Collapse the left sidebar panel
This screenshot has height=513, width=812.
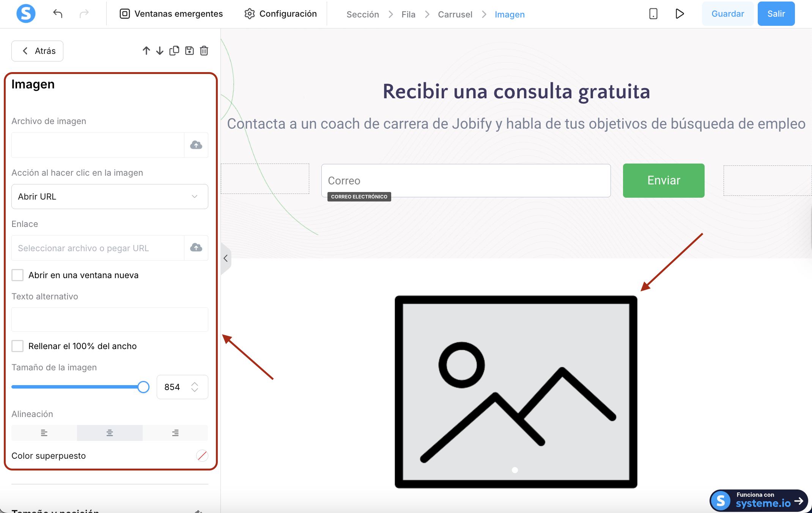click(x=225, y=258)
